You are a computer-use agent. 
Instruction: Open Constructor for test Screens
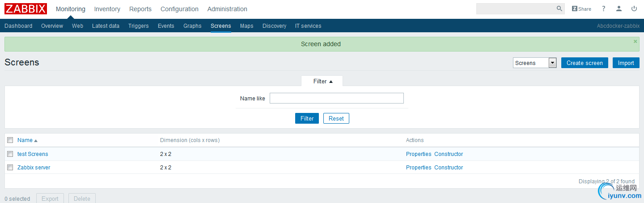(449, 154)
